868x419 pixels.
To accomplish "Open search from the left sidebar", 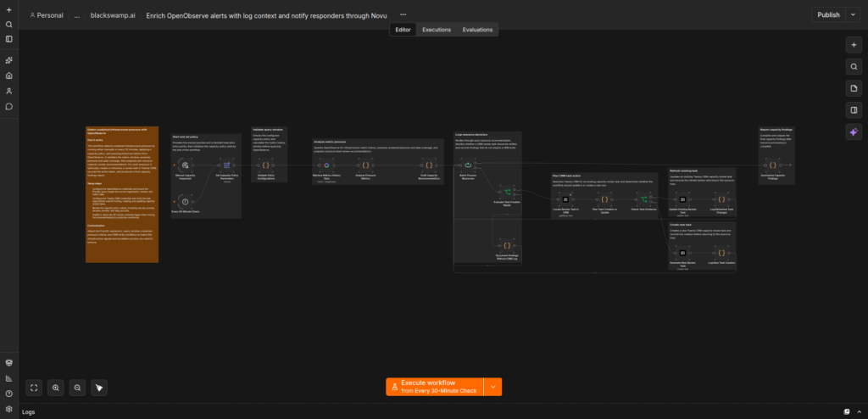I will click(x=8, y=25).
